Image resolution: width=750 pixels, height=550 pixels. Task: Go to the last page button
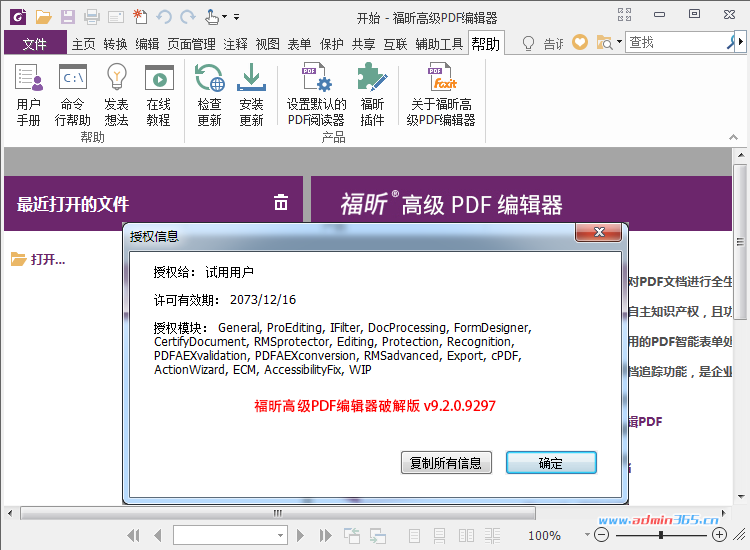point(326,535)
